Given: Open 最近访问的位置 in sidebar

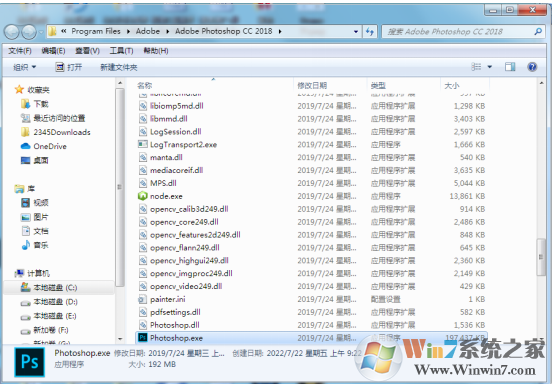Looking at the screenshot, I should click(53, 118).
